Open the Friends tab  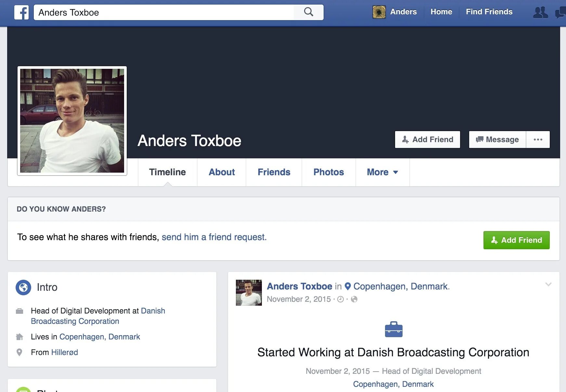tap(274, 172)
